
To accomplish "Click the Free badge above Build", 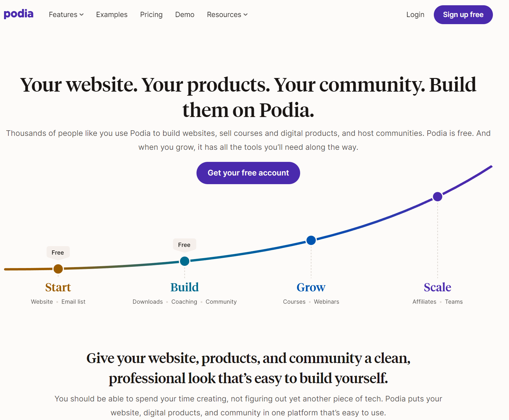I will point(184,245).
